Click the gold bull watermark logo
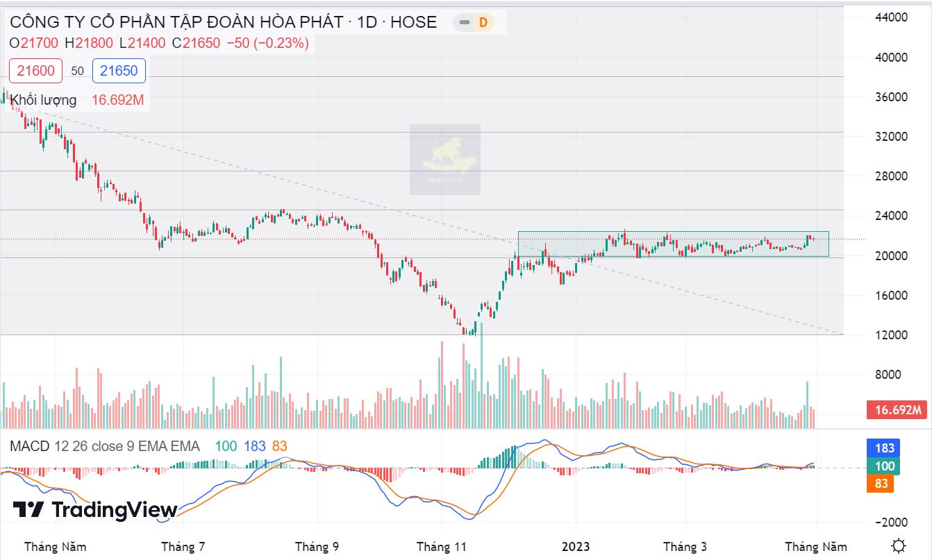 click(x=444, y=160)
